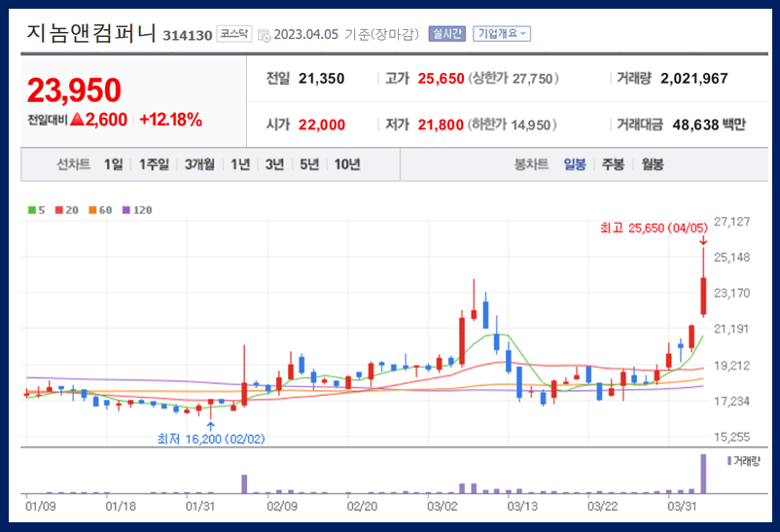Switch to 주봉 weekly candle chart
The width and height of the screenshot is (780, 532).
point(613,164)
